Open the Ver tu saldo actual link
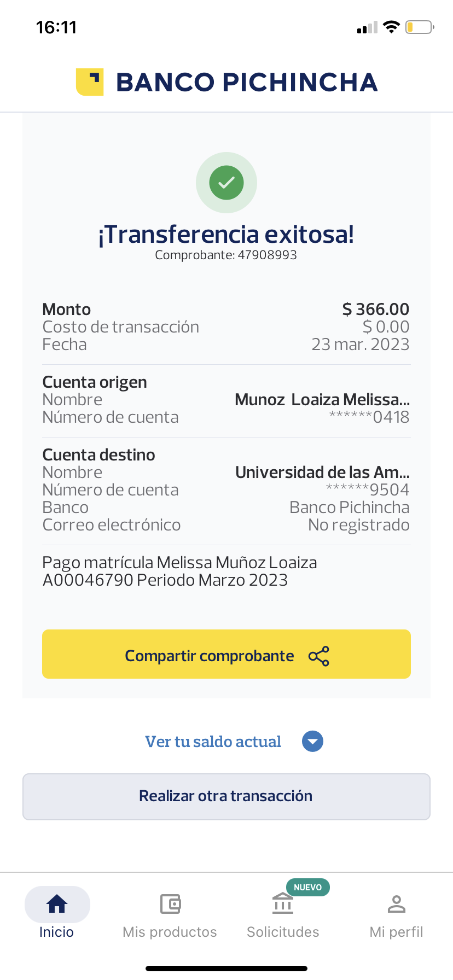Screen dimensions: 453x980 (213, 742)
